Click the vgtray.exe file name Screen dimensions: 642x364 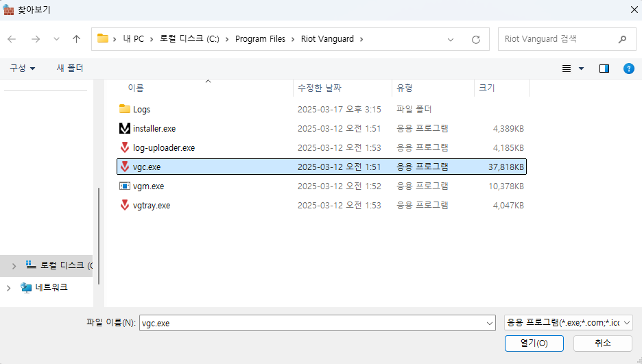152,206
